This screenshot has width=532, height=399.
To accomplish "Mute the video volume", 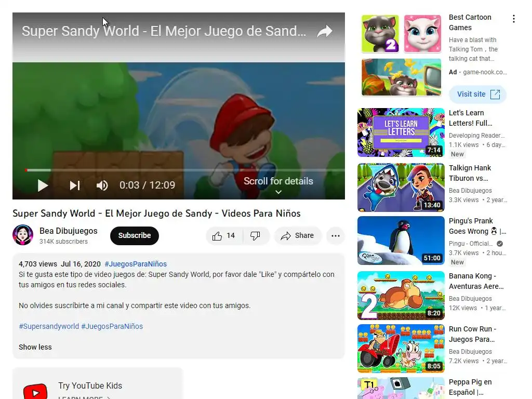I will 102,185.
